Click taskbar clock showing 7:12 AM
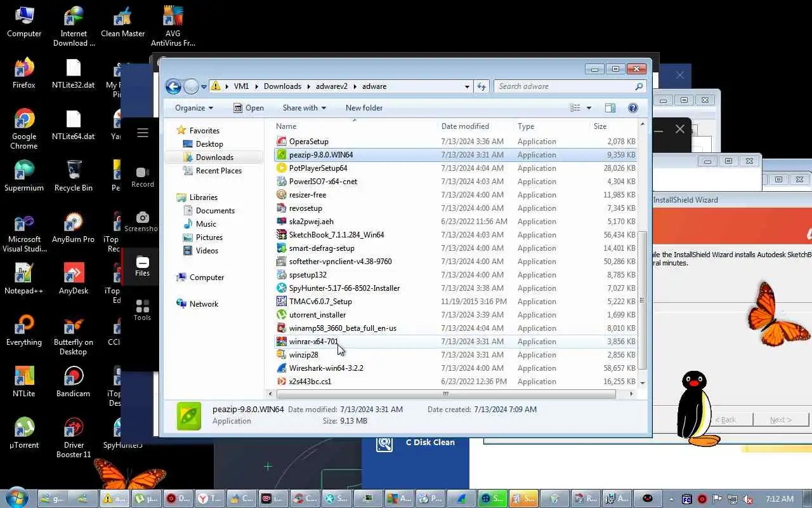This screenshot has width=812, height=508. click(780, 499)
